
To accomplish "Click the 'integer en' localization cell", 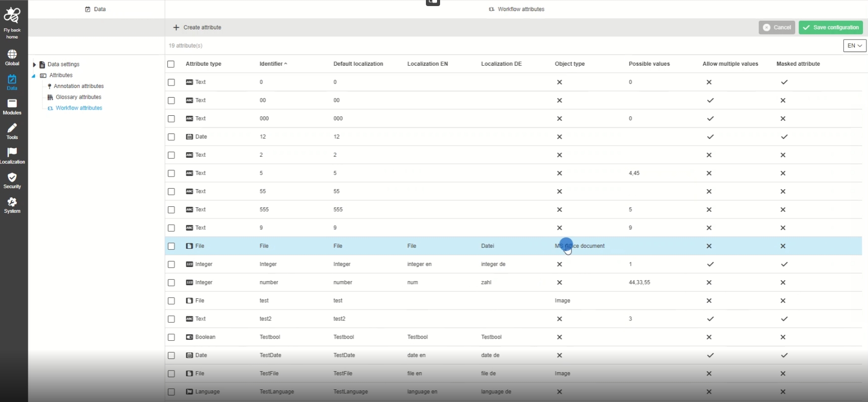I will [419, 264].
